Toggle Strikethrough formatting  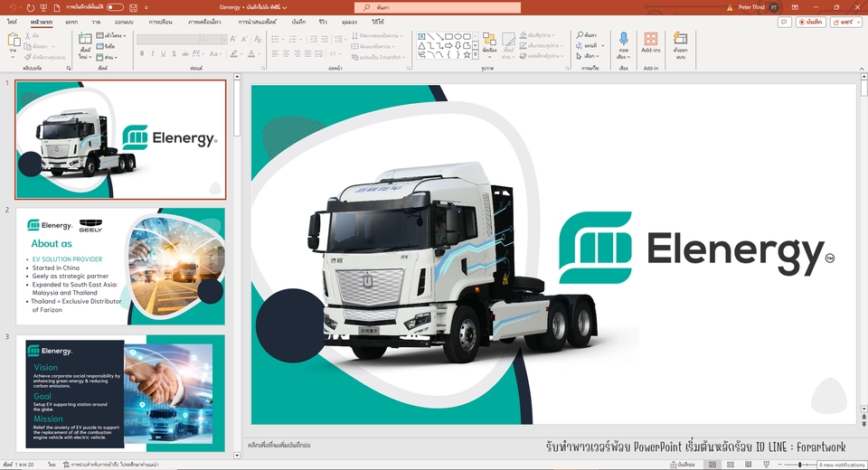[x=184, y=53]
